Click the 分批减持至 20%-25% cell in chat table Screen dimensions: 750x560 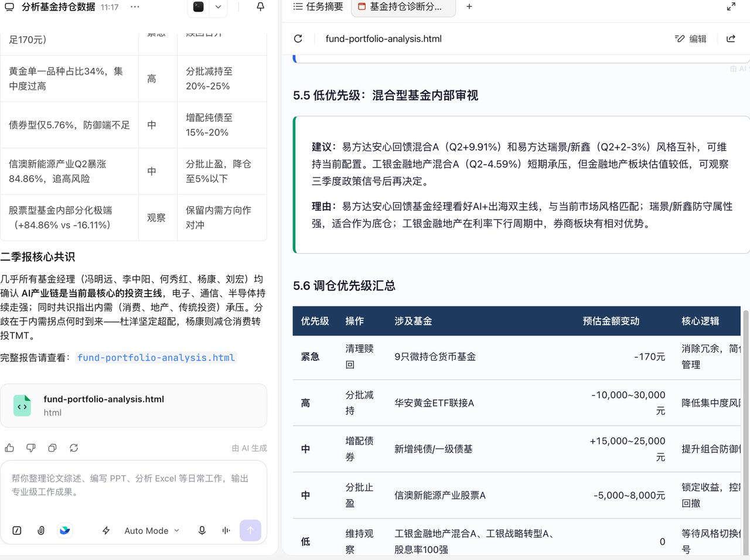point(221,78)
